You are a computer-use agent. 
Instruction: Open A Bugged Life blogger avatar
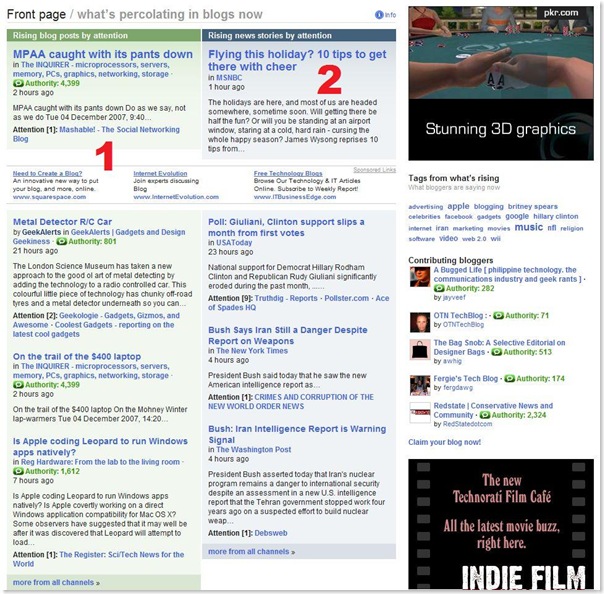420,277
